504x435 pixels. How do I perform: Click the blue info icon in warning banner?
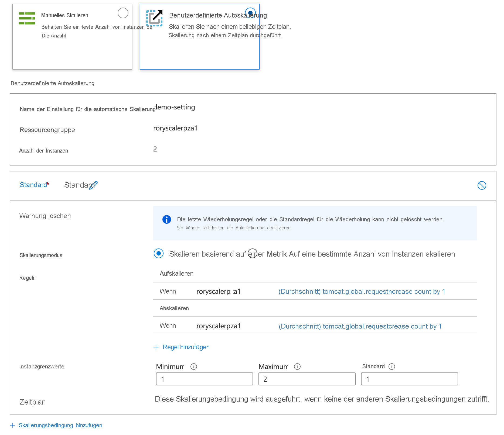tap(166, 219)
